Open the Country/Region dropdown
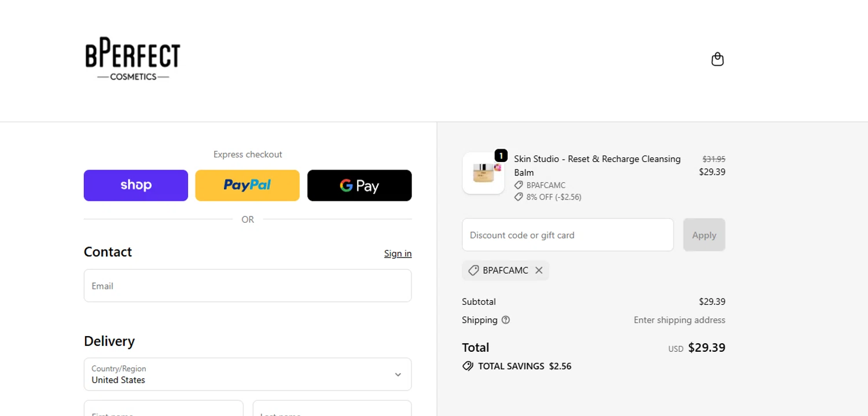868x416 pixels. (248, 374)
